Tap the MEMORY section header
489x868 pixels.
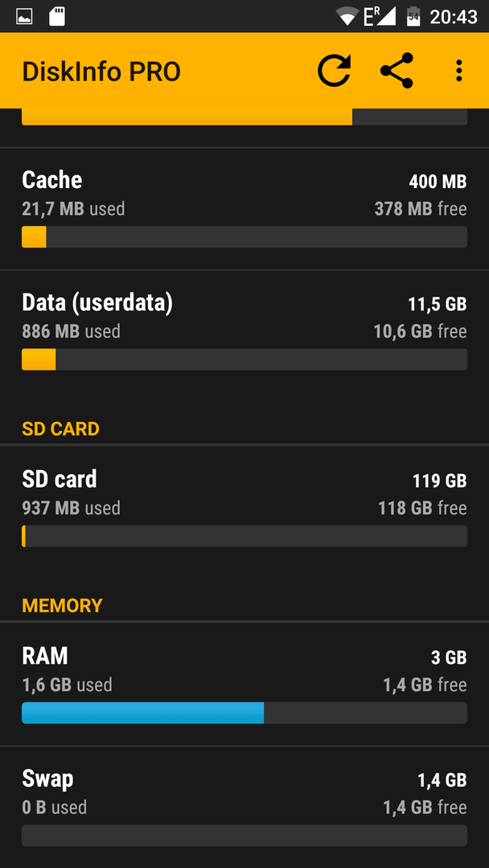point(62,606)
